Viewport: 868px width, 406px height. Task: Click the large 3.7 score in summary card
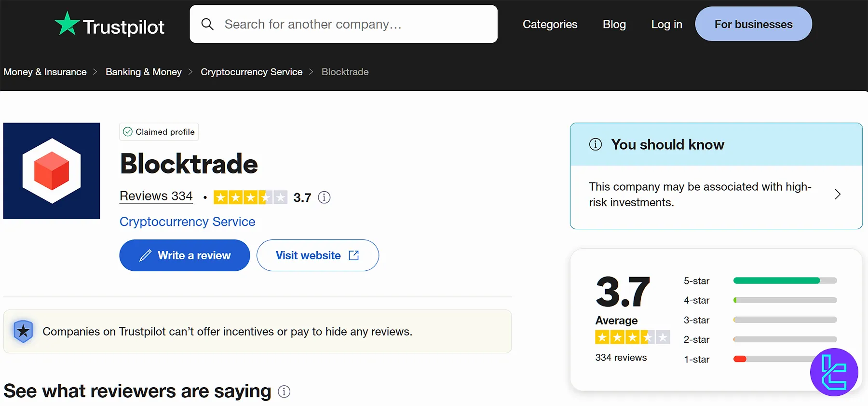click(623, 292)
